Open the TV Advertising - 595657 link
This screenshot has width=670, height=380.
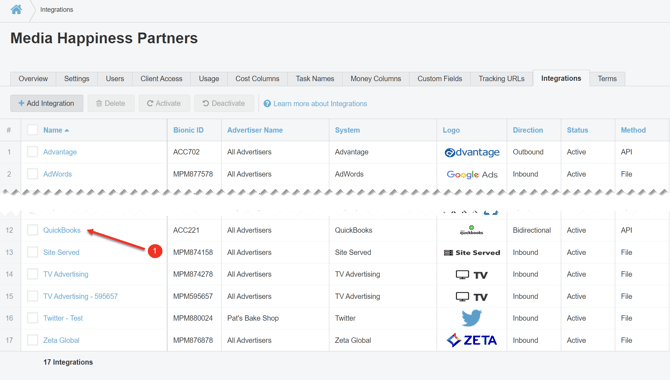coord(80,296)
